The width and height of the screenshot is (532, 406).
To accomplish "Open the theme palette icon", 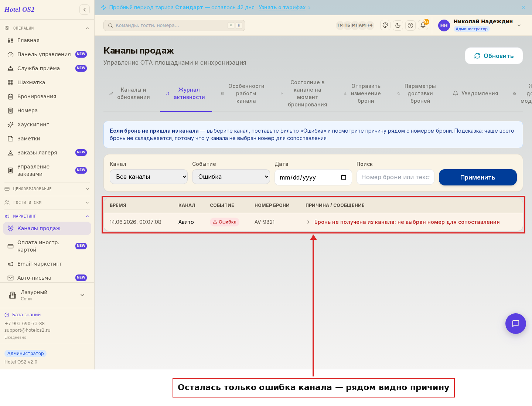I will [385, 25].
